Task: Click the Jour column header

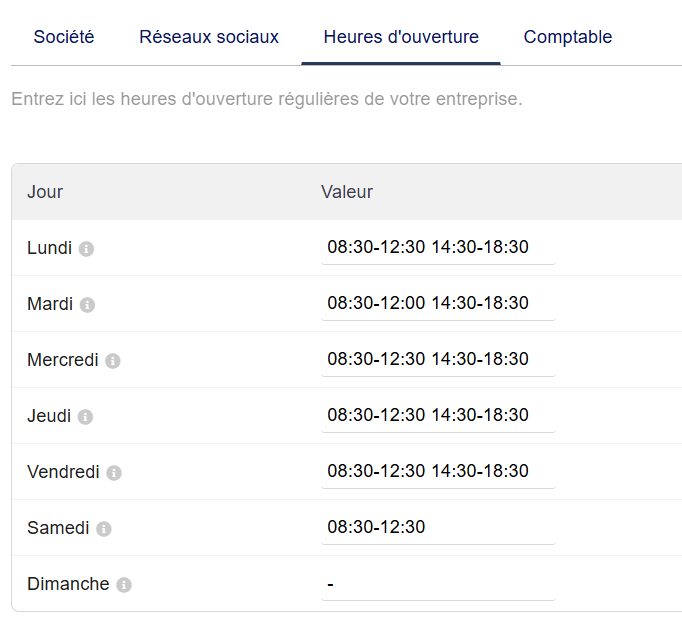Action: pyautogui.click(x=45, y=192)
